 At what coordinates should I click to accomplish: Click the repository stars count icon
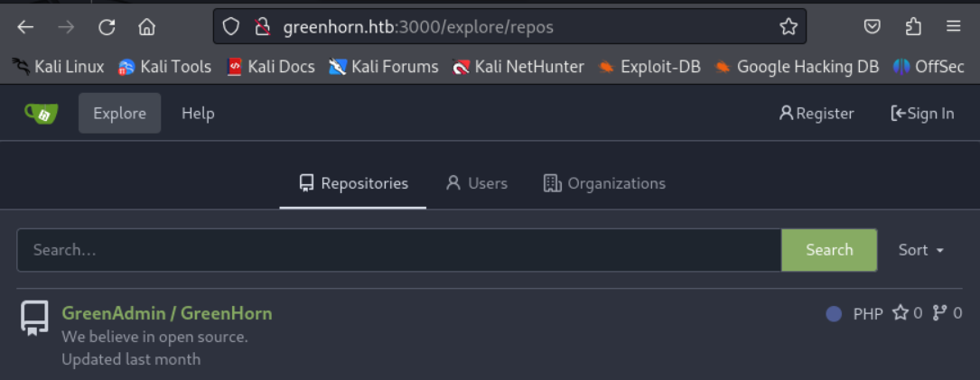pos(901,313)
